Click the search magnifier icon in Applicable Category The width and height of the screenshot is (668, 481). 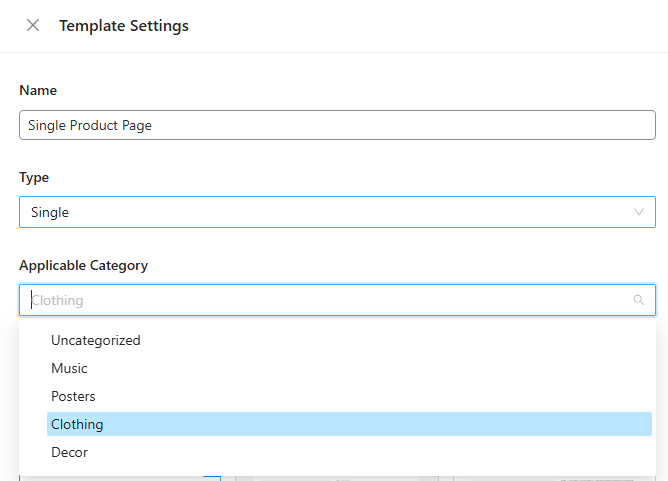639,300
